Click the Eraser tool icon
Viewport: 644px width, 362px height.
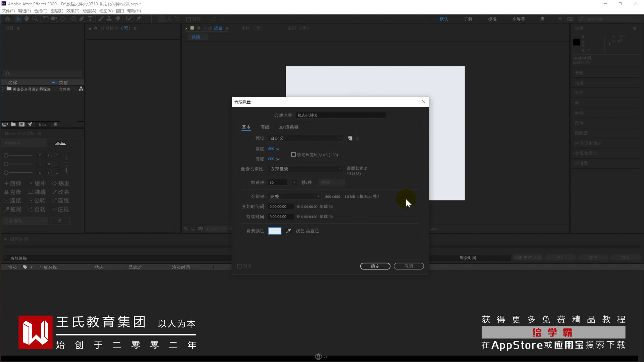[x=118, y=19]
